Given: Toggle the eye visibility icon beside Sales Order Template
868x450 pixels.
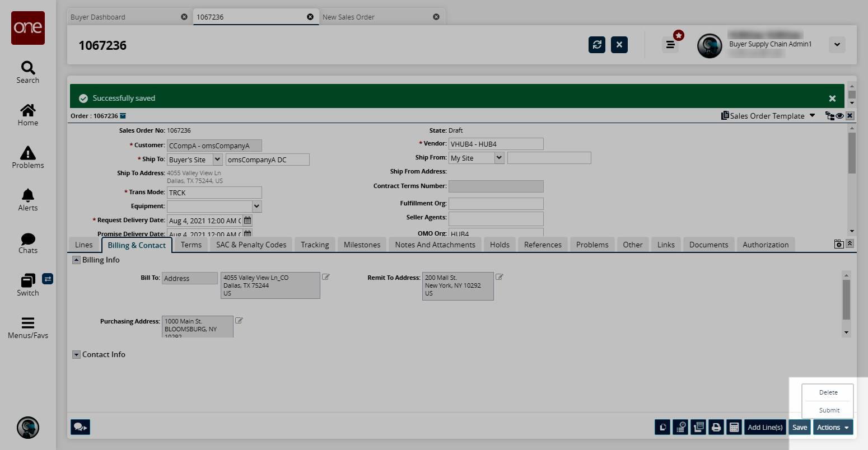Looking at the screenshot, I should tap(840, 116).
